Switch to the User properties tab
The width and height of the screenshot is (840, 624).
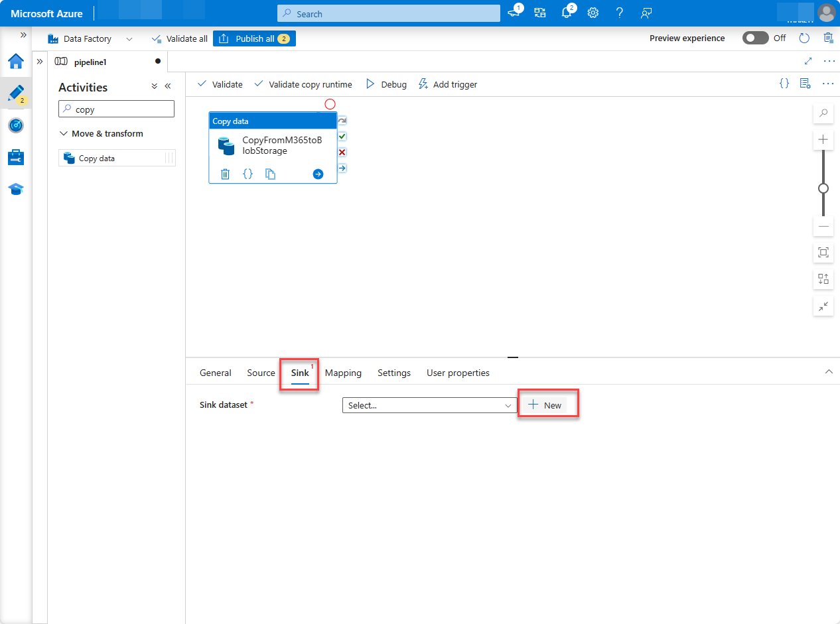coord(457,373)
